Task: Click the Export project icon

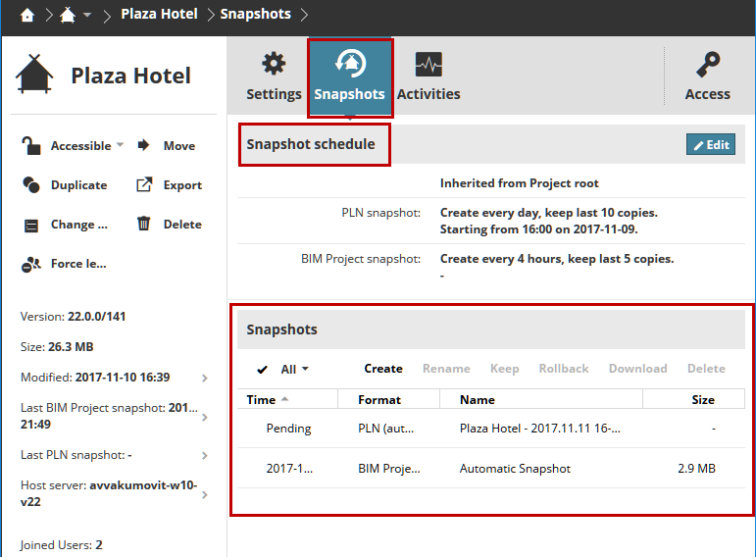Action: [144, 184]
